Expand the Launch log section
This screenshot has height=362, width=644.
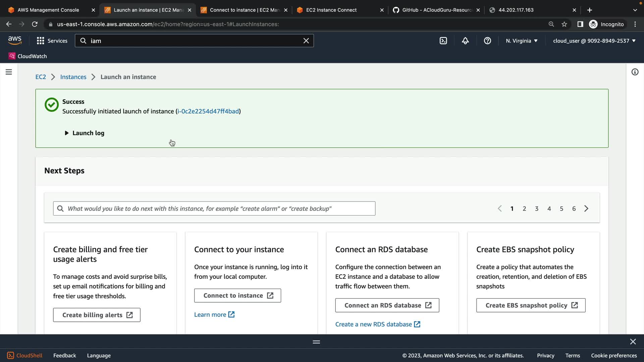(x=85, y=133)
